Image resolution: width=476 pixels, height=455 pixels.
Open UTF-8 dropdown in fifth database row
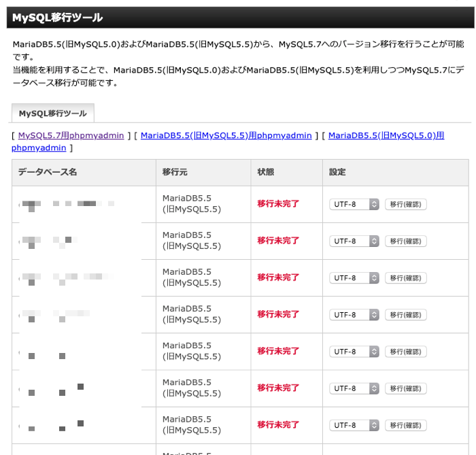point(354,352)
